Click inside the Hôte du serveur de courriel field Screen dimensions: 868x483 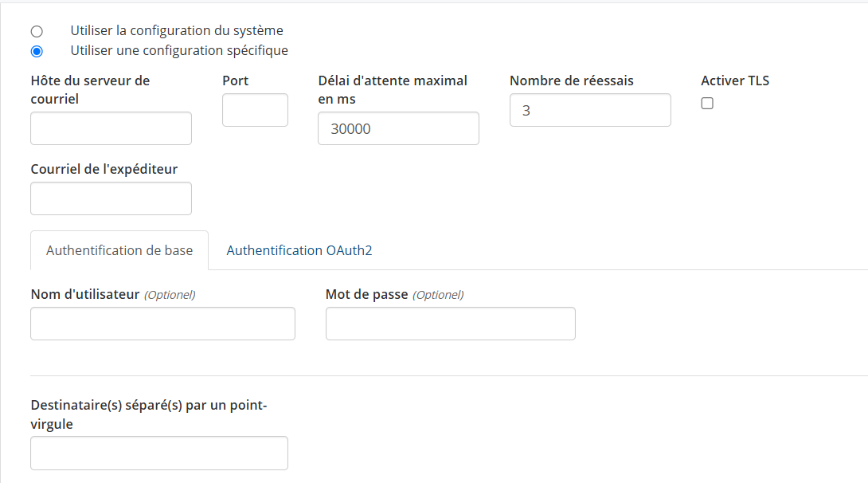click(111, 128)
